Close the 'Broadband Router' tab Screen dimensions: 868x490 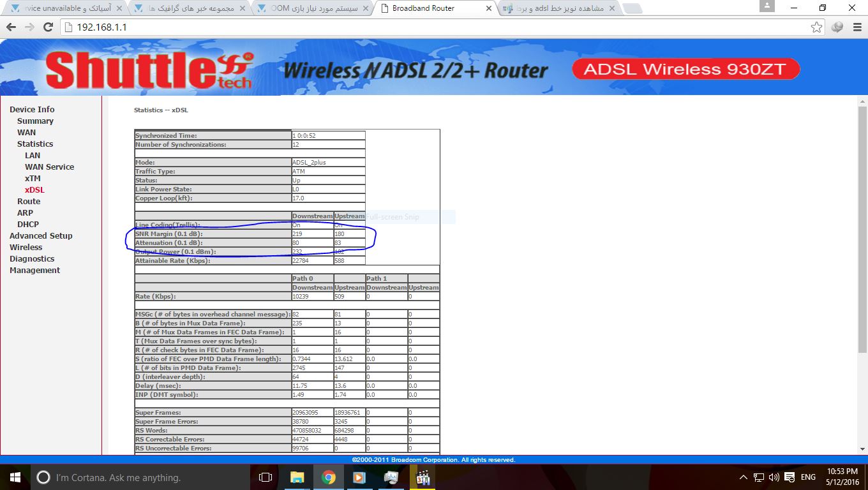click(489, 9)
